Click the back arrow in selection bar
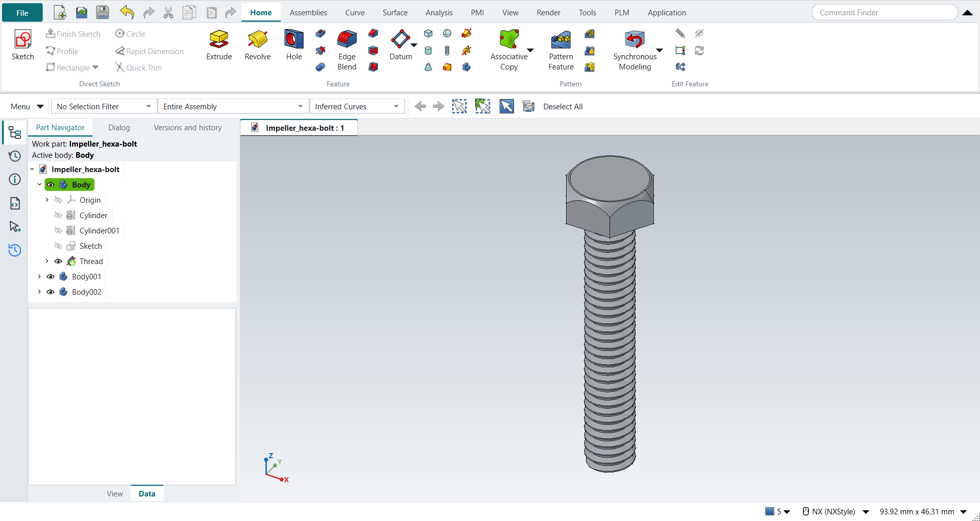980x521 pixels. point(420,106)
